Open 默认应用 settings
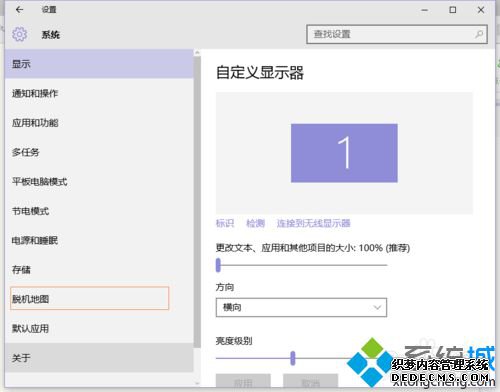Image resolution: width=500 pixels, height=392 pixels. point(99,328)
